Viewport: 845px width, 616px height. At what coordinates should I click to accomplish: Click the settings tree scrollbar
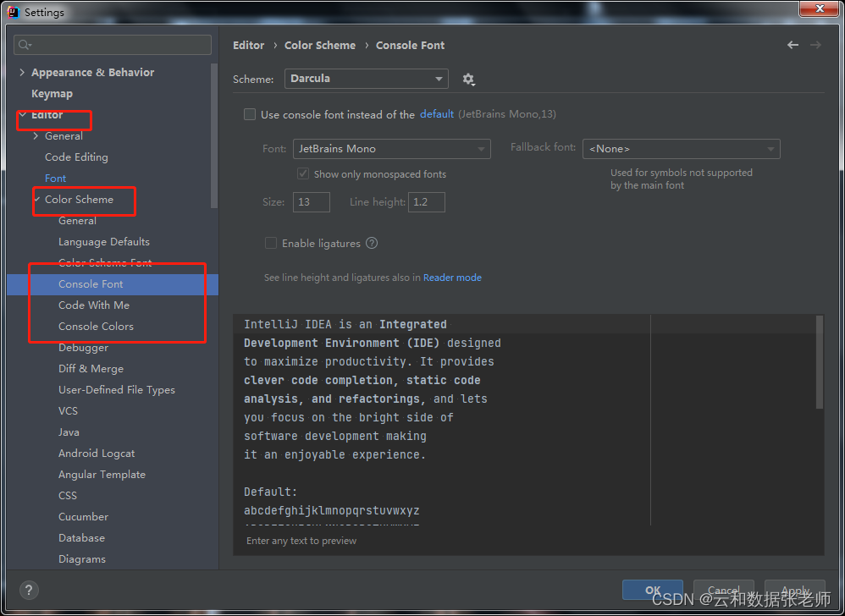(x=214, y=135)
